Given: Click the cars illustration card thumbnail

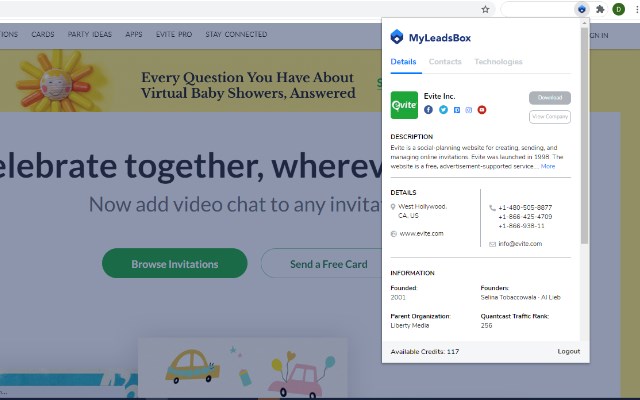Looking at the screenshot, I should pos(242,369).
